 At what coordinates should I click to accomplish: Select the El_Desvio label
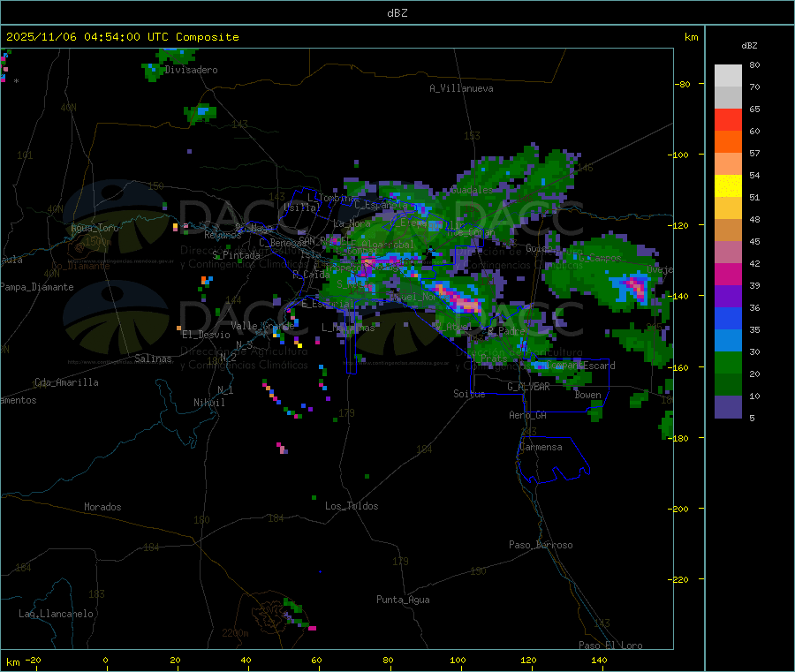pyautogui.click(x=206, y=335)
